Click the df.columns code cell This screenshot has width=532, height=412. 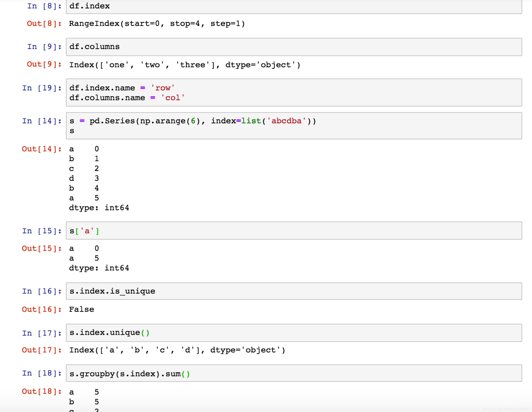point(294,47)
